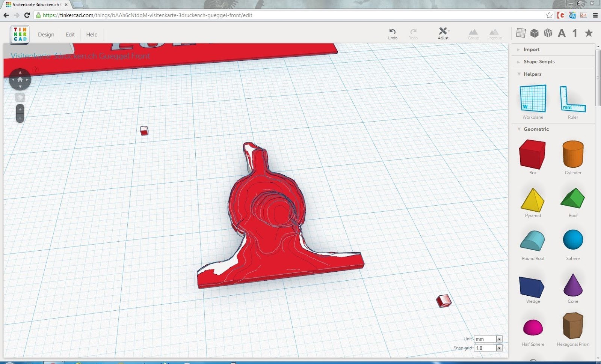This screenshot has height=364, width=601.
Task: Open the Design menu
Action: tap(46, 35)
